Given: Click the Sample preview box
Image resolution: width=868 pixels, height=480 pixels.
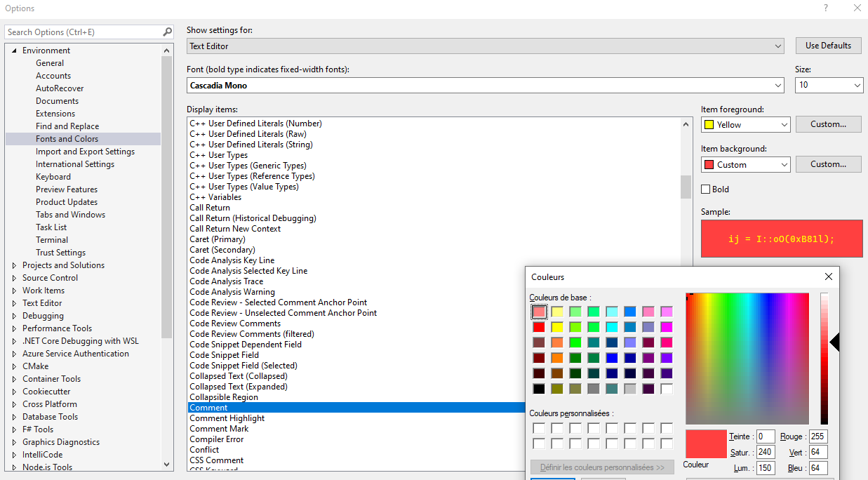Looking at the screenshot, I should [x=782, y=239].
